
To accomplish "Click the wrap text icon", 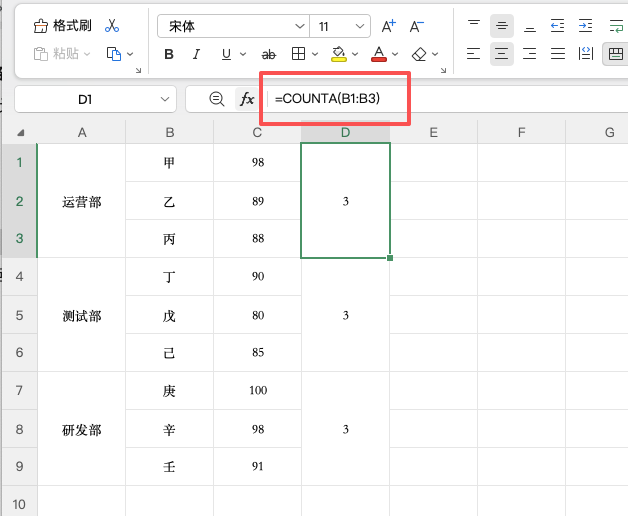I will click(x=616, y=26).
